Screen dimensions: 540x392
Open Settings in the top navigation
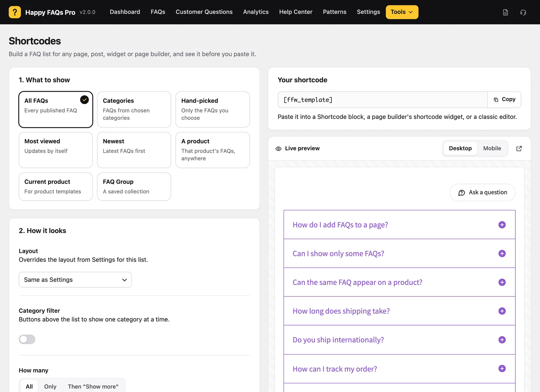point(368,12)
